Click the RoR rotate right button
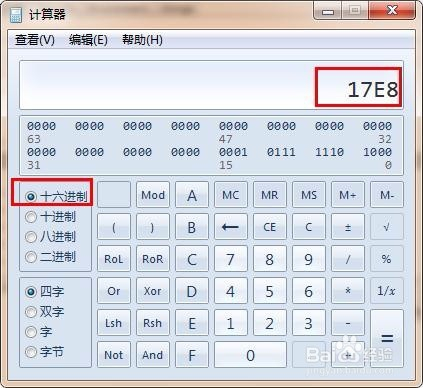Screen dimensions: 423x388 [x=153, y=259]
